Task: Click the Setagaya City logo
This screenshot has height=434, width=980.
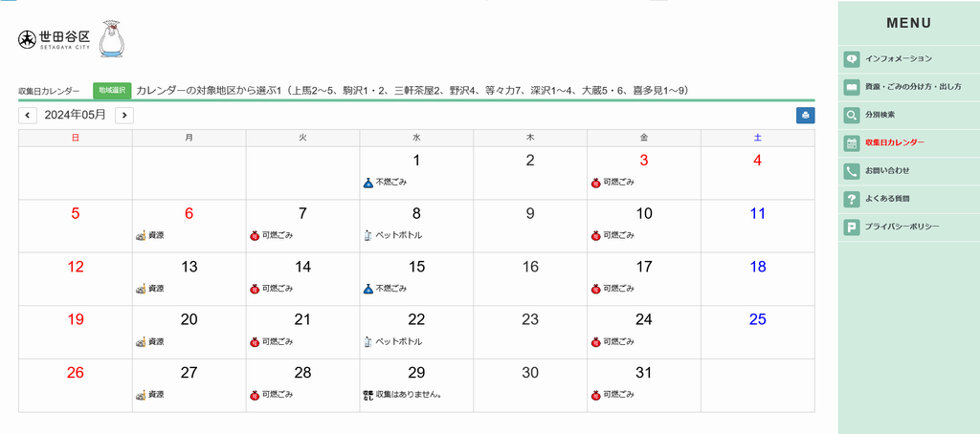Action: [54, 39]
